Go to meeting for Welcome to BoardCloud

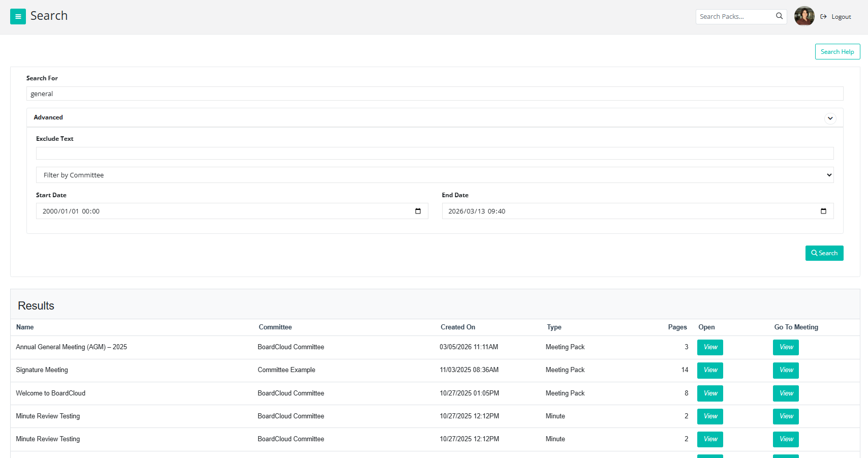786,393
